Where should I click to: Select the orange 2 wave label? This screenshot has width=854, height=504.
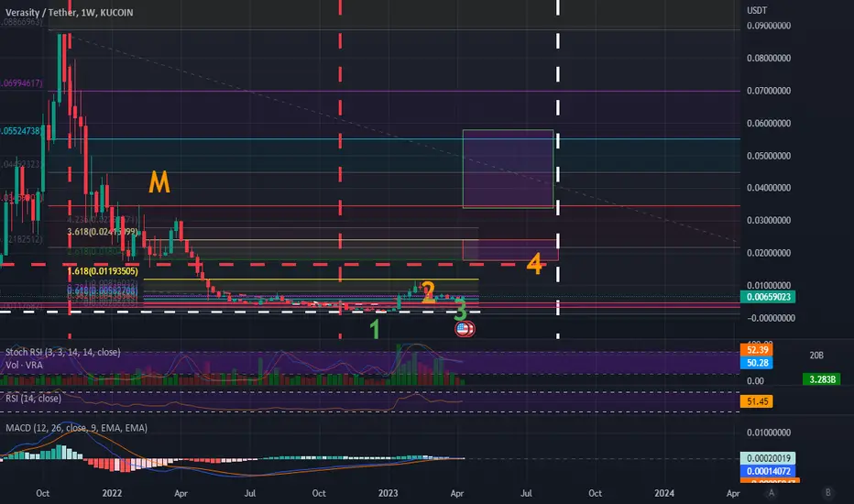point(428,292)
